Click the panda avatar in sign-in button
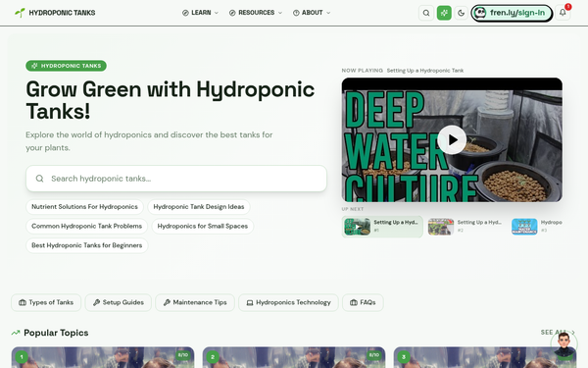Image resolution: width=588 pixels, height=368 pixels. click(x=480, y=13)
